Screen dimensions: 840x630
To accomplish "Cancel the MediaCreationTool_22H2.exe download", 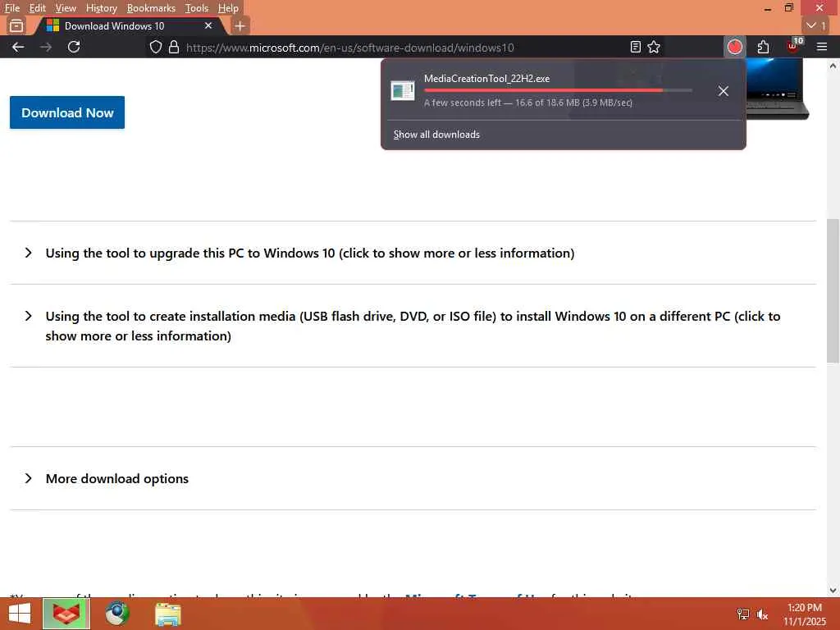I will pyautogui.click(x=724, y=91).
